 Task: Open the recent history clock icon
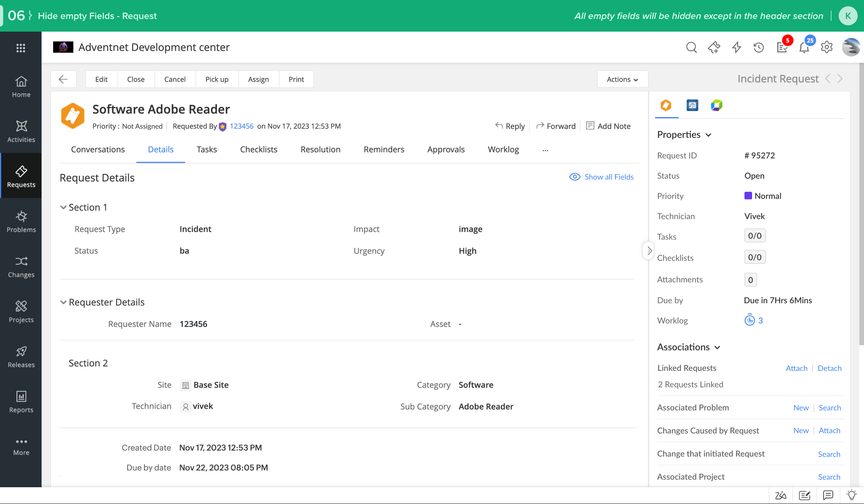[x=758, y=47]
